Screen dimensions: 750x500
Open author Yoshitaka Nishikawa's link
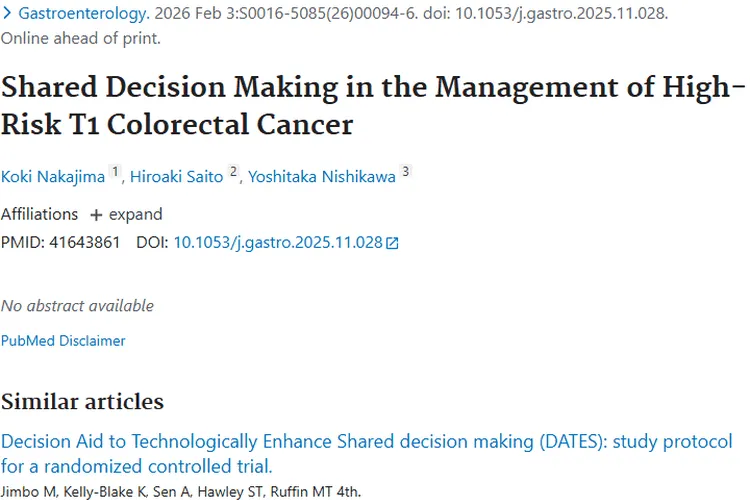[x=322, y=177]
